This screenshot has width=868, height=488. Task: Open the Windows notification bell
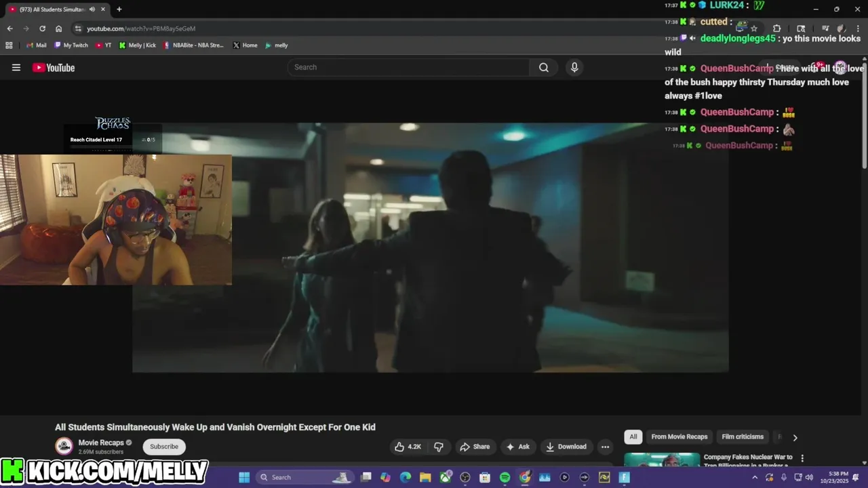point(856,477)
